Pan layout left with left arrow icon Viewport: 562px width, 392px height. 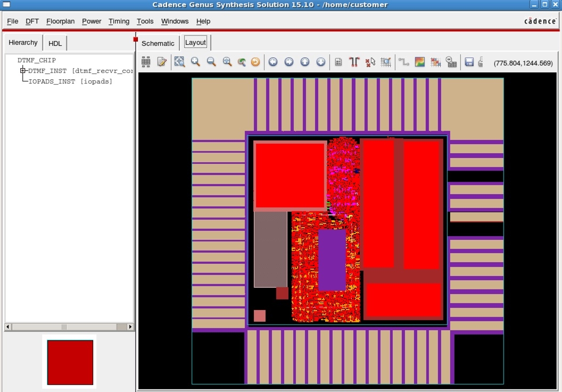tap(273, 62)
